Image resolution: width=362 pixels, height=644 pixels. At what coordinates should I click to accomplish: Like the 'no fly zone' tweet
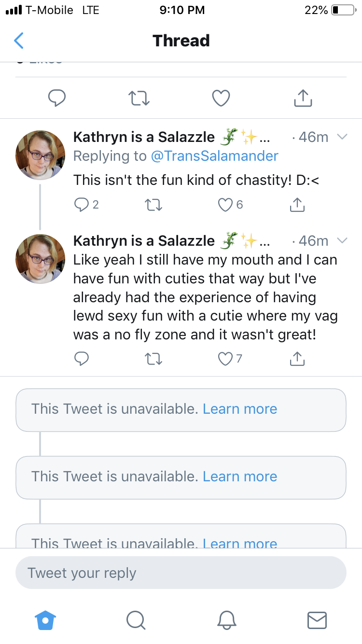coord(225,359)
